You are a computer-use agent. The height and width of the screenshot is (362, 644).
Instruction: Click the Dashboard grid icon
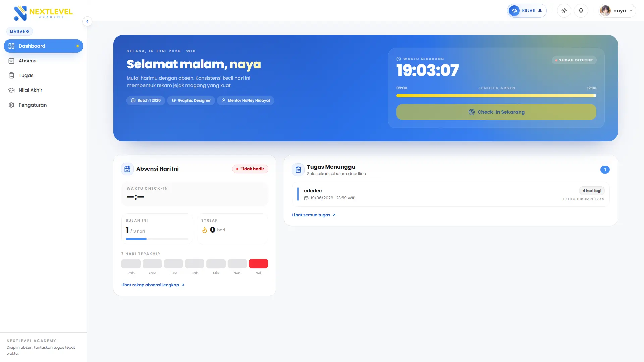point(11,46)
